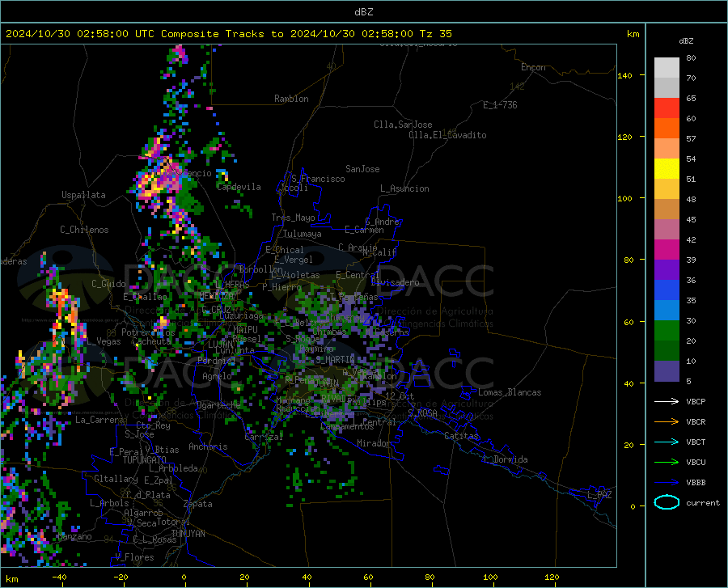Click the yellow 54 dBZ color swatch

tap(667, 168)
